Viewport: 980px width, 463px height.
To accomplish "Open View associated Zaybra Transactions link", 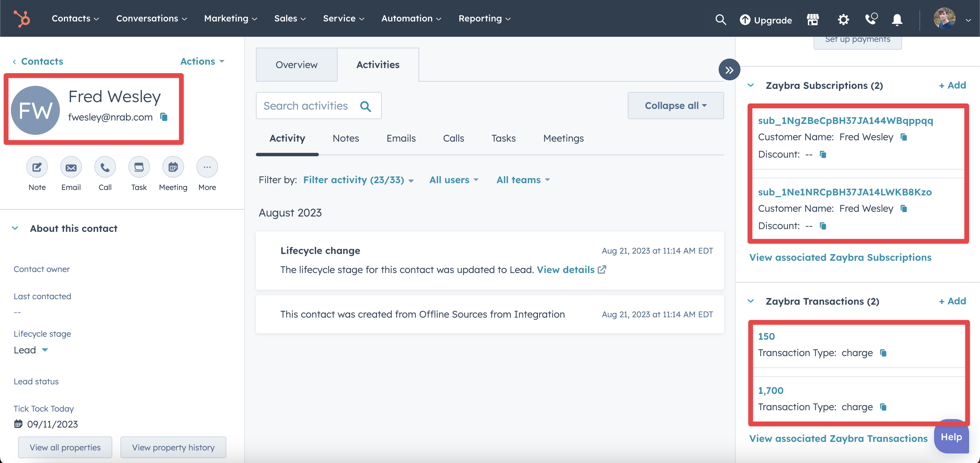I will click(x=838, y=438).
